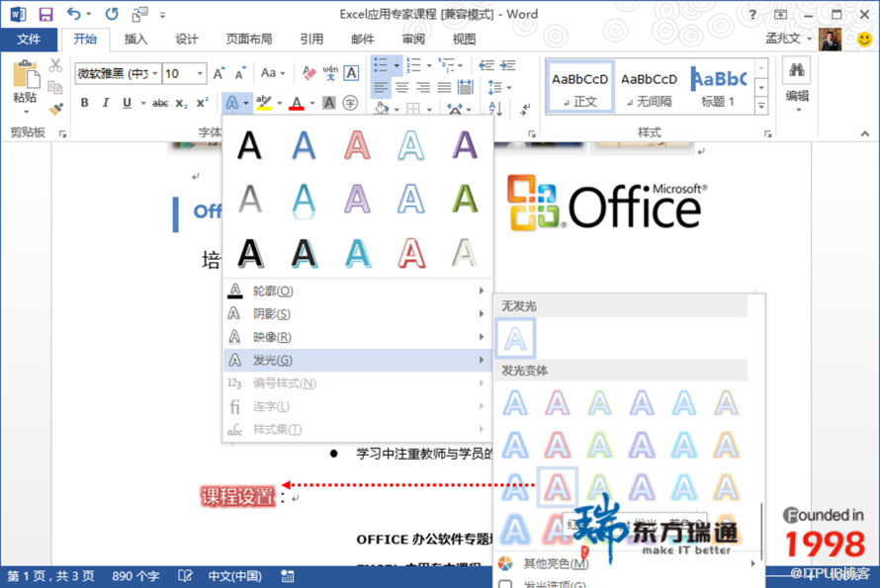Click the Paste clipboard icon
Screen dimensions: 880x588
(x=26, y=75)
